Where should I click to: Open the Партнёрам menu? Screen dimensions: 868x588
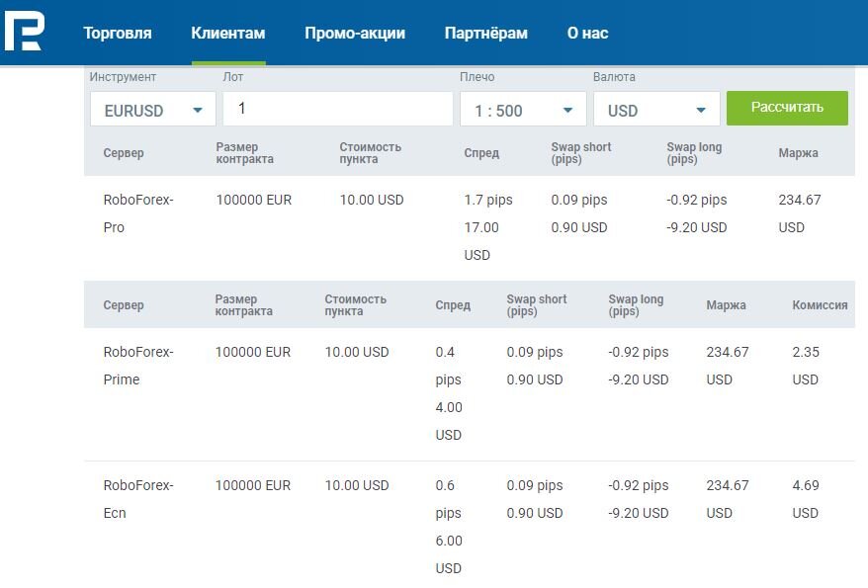pyautogui.click(x=486, y=33)
